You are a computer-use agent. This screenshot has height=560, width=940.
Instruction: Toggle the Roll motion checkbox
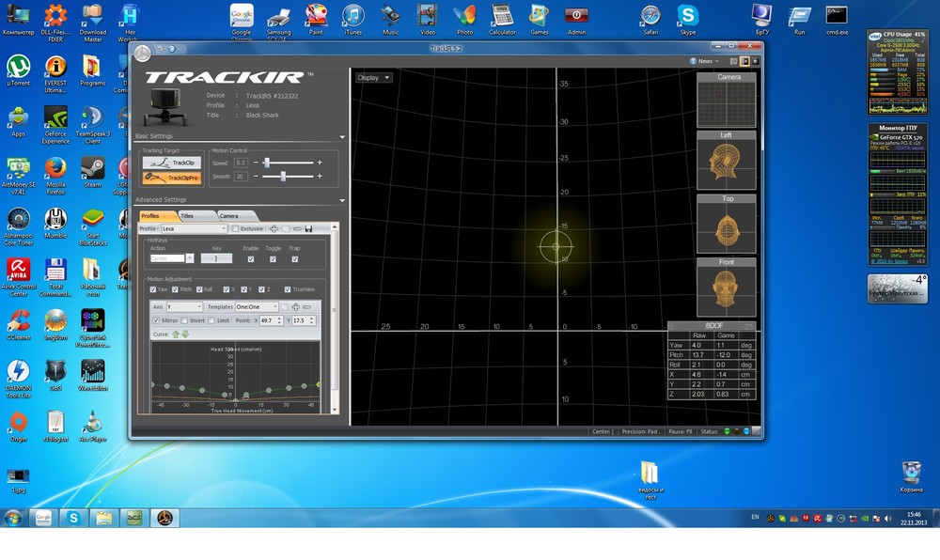click(x=199, y=289)
